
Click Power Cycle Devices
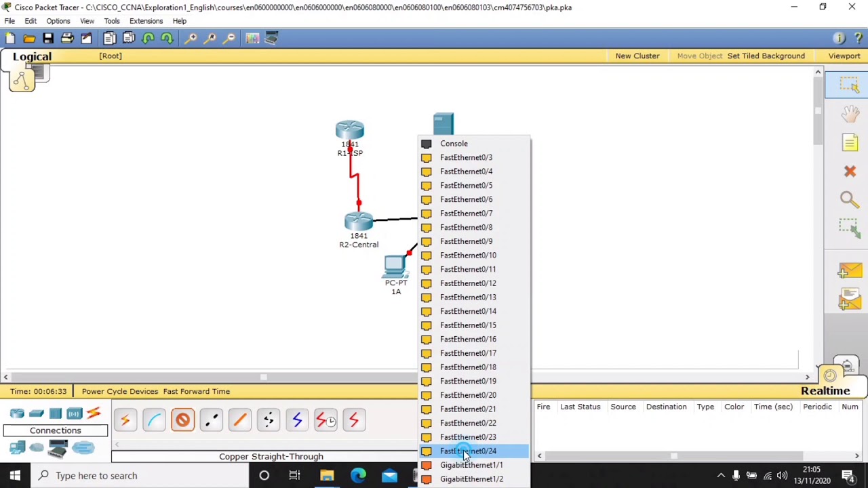tap(120, 391)
